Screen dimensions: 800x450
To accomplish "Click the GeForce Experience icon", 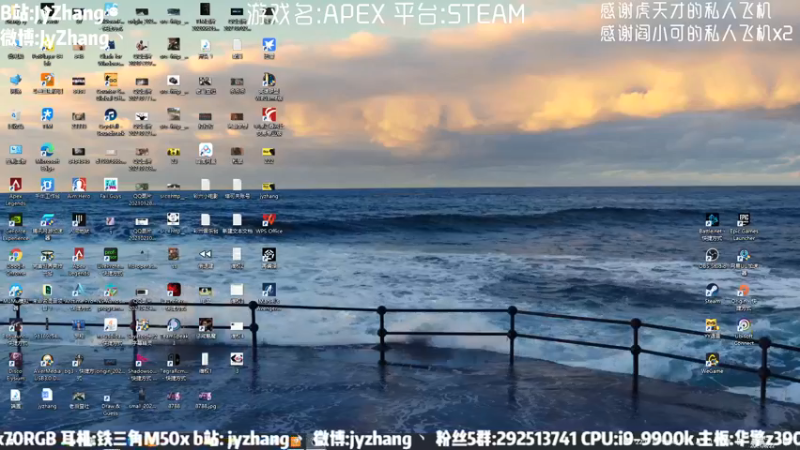I will pos(15,220).
